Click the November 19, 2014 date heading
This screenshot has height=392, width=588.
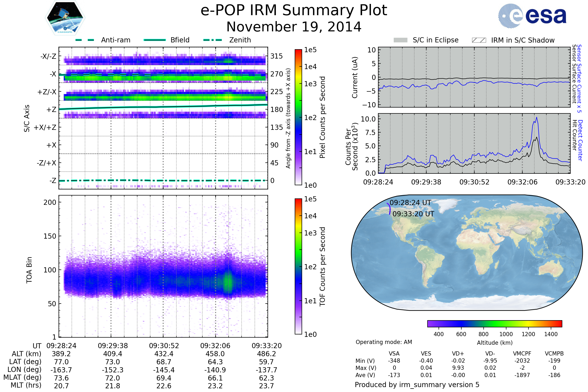pyautogui.click(x=294, y=27)
